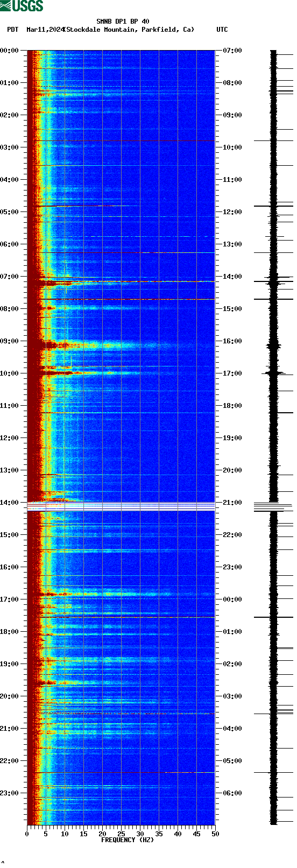Click the '25' frequency tick label
The image size is (297, 868).
coord(121,834)
